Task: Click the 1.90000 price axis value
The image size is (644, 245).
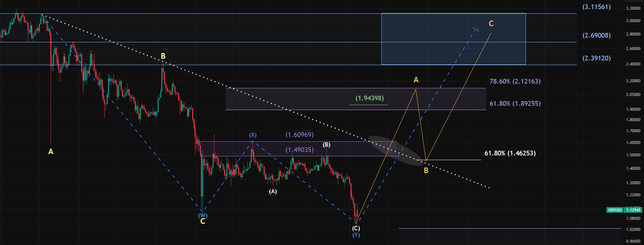Action: (633, 110)
